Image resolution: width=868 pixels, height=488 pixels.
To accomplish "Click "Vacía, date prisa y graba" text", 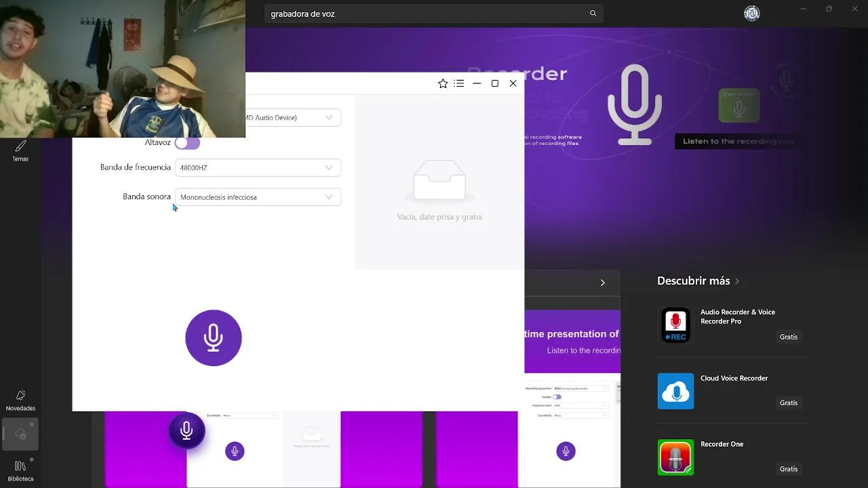I will [439, 217].
